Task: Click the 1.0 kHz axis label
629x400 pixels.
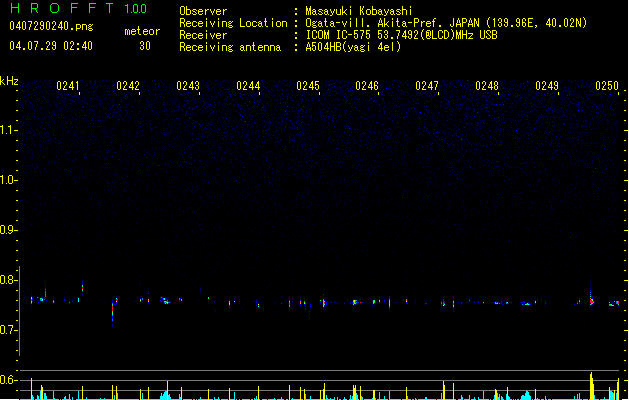Action: coord(8,180)
